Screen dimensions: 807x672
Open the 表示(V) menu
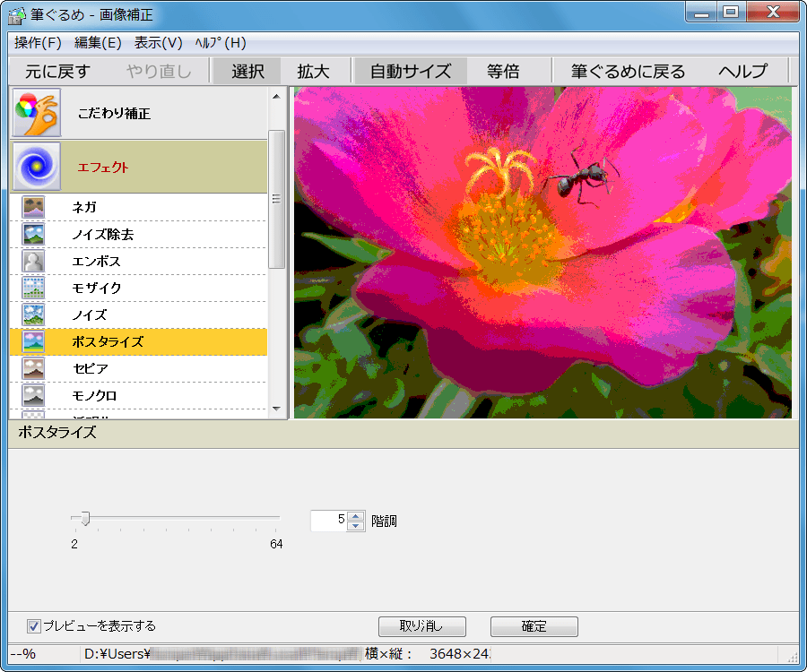pyautogui.click(x=158, y=43)
